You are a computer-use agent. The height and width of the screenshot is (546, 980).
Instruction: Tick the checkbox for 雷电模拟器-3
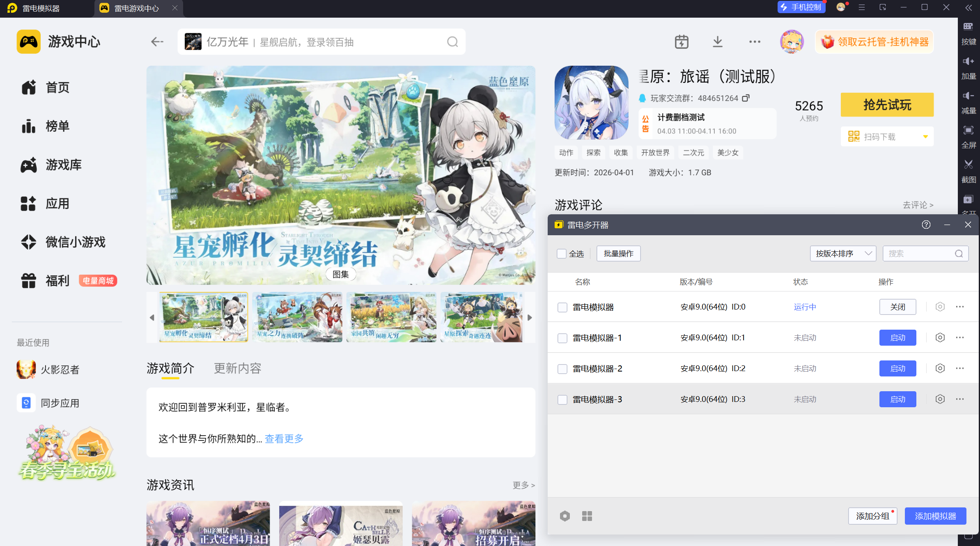click(x=562, y=400)
